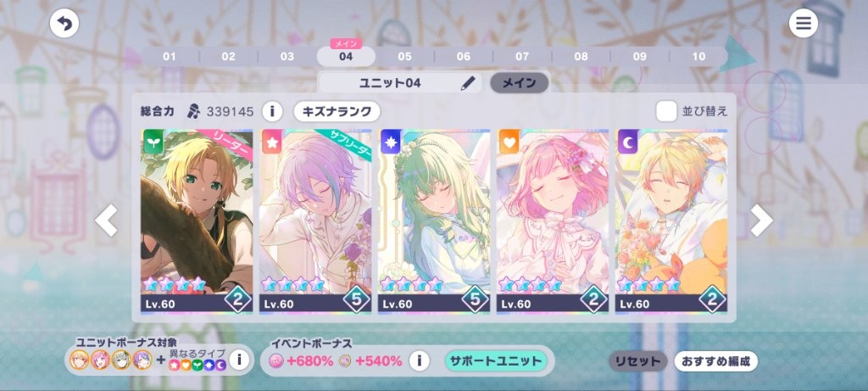Image resolution: width=868 pixels, height=391 pixels.
Task: Open the hamburger menu icon
Action: click(x=804, y=24)
